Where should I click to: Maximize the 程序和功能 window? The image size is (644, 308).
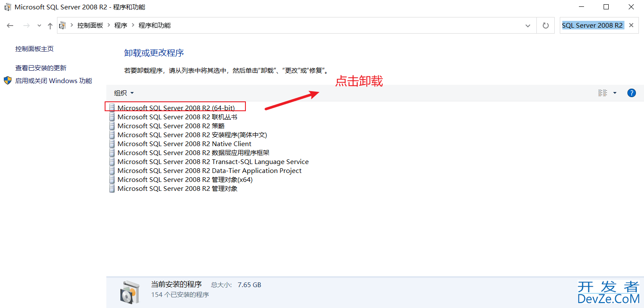606,7
